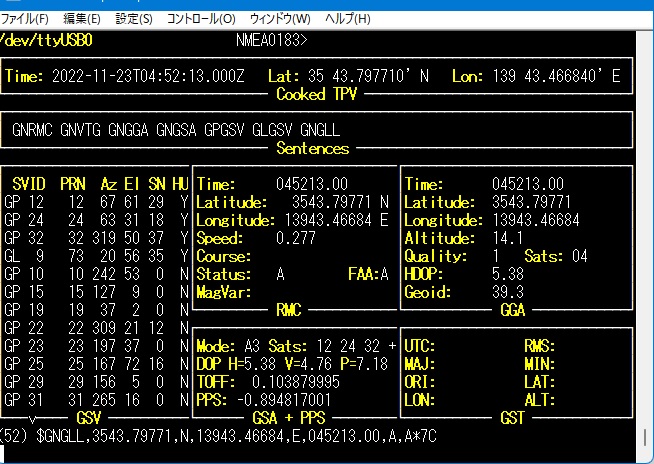Click the GNRMC sentence name

pos(35,130)
